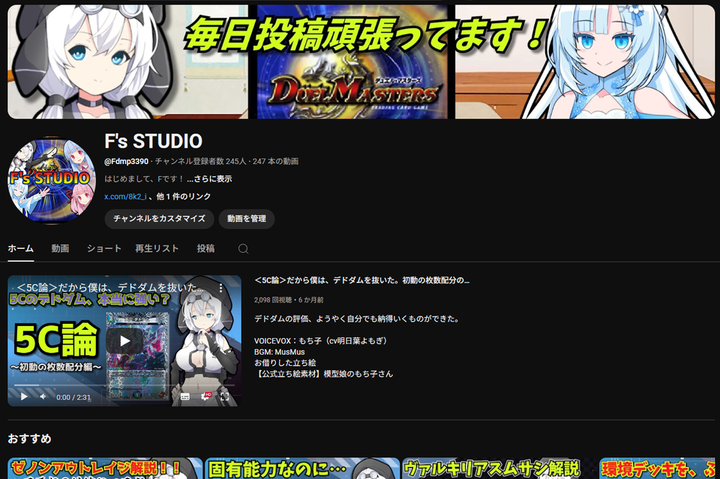The height and width of the screenshot is (479, 720).
Task: Click the VOICEVOX：もち子 description line
Action: tap(322, 341)
